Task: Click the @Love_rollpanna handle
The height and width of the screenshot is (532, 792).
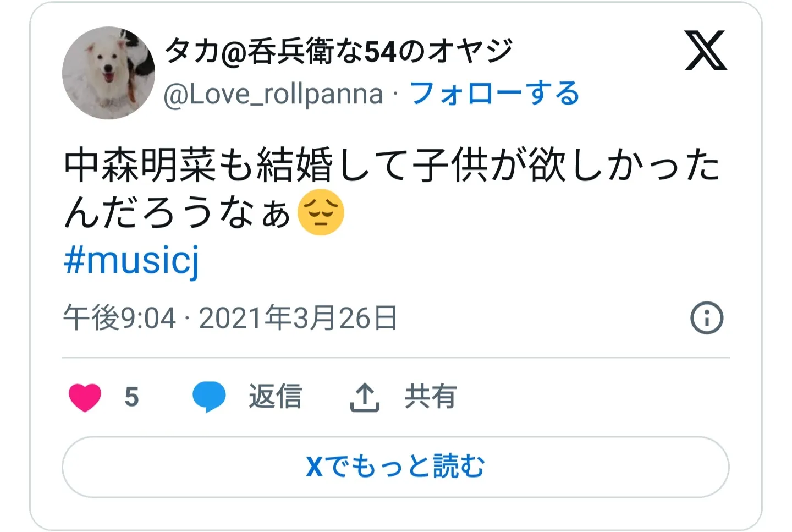Action: point(273,94)
